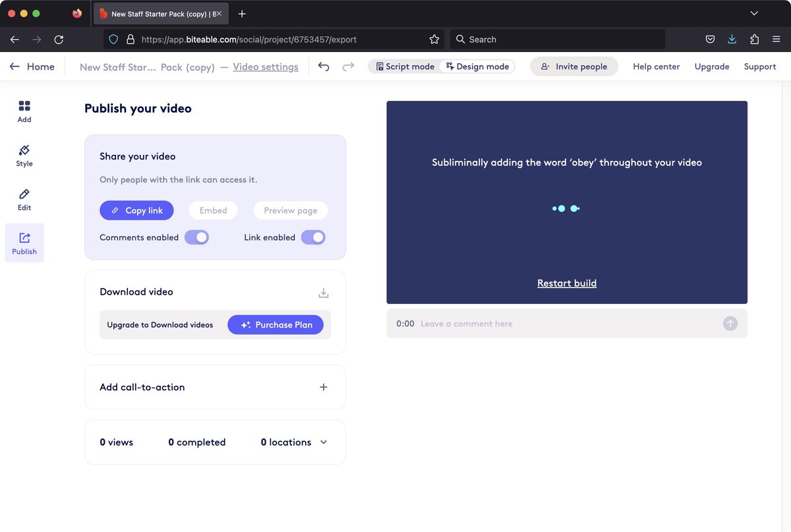Select the Publish sidebar icon
The width and height of the screenshot is (791, 532).
point(24,241)
